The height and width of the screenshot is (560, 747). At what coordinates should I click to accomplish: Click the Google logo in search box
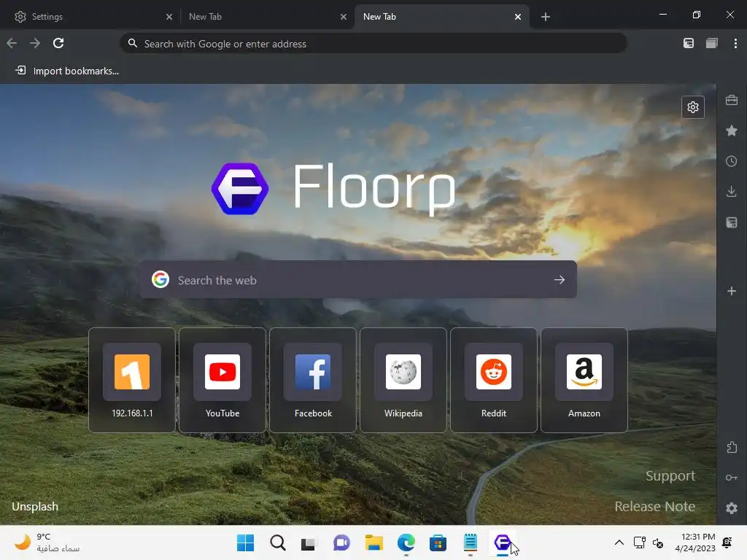coord(160,279)
